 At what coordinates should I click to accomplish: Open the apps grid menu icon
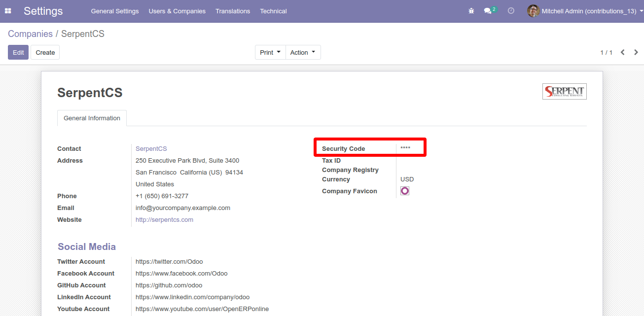click(8, 11)
